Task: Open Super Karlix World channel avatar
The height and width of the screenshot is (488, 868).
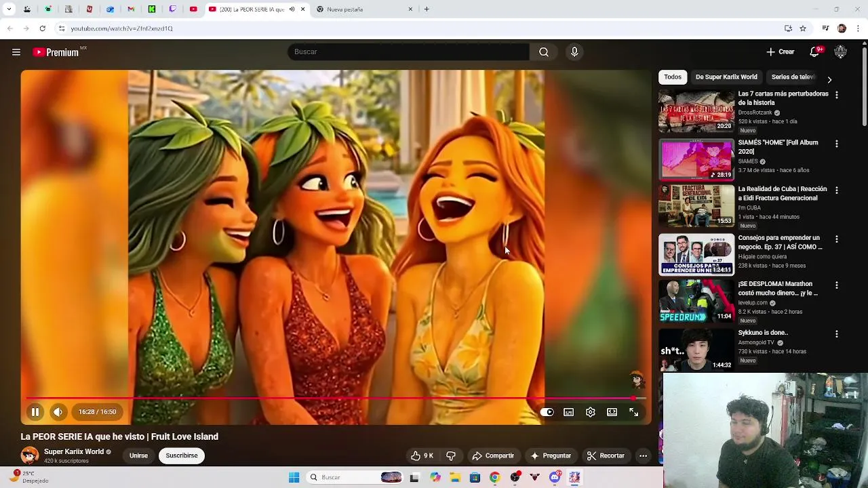Action: 30,455
